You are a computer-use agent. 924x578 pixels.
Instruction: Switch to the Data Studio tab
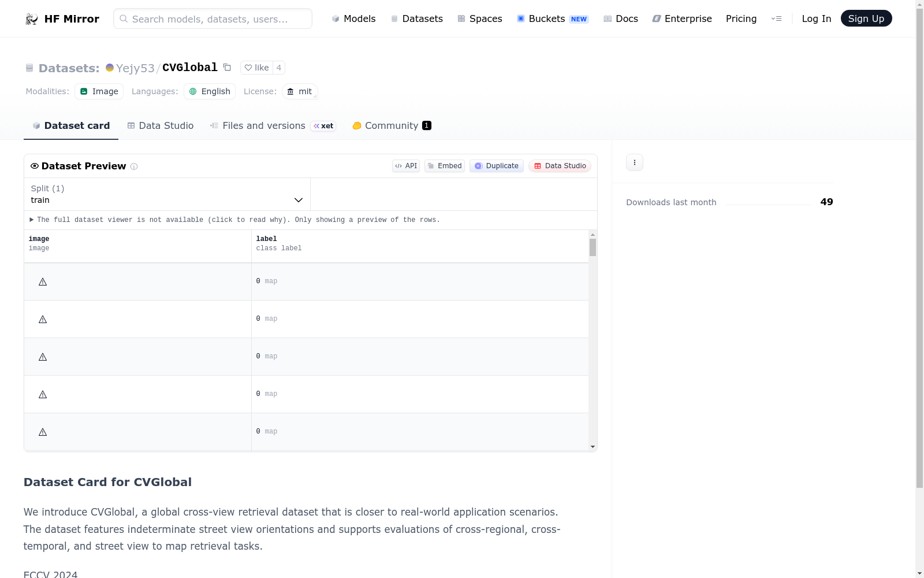click(161, 125)
